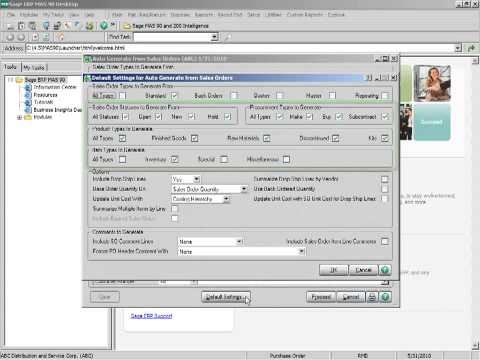
Task: Click the Default Settings dialog title bar icon
Action: (x=88, y=78)
